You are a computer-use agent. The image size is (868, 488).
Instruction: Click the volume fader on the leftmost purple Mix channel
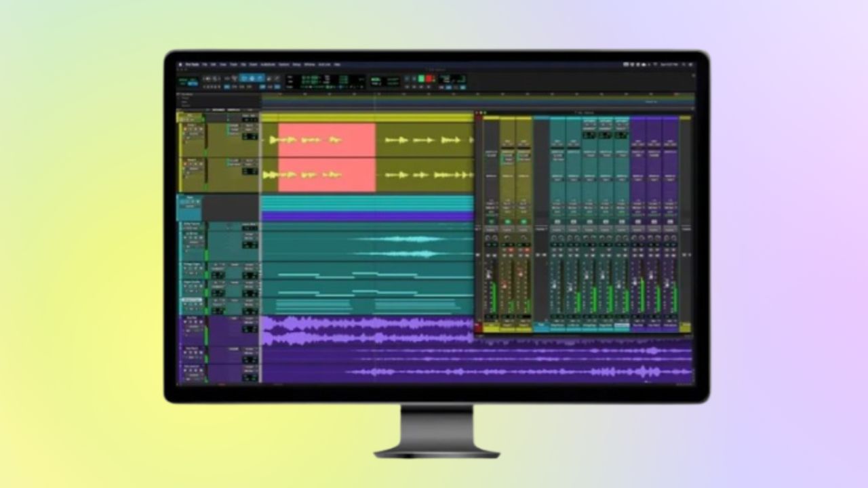pos(635,282)
